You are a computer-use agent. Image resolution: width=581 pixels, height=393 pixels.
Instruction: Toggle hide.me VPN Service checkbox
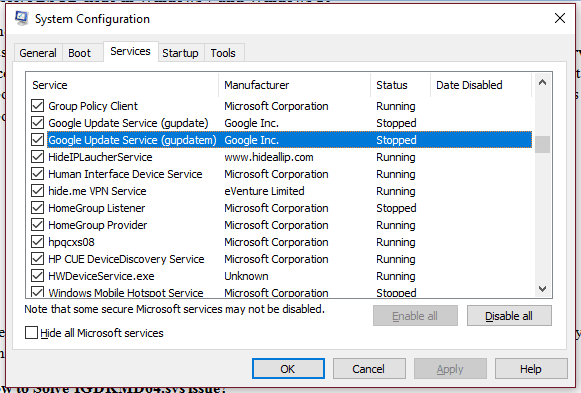37,191
